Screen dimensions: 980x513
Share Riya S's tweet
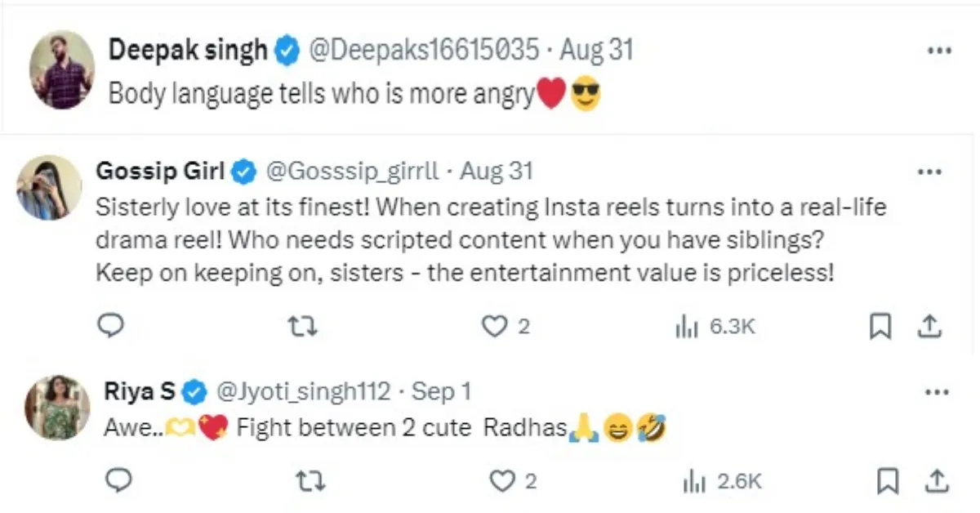pyautogui.click(x=934, y=482)
